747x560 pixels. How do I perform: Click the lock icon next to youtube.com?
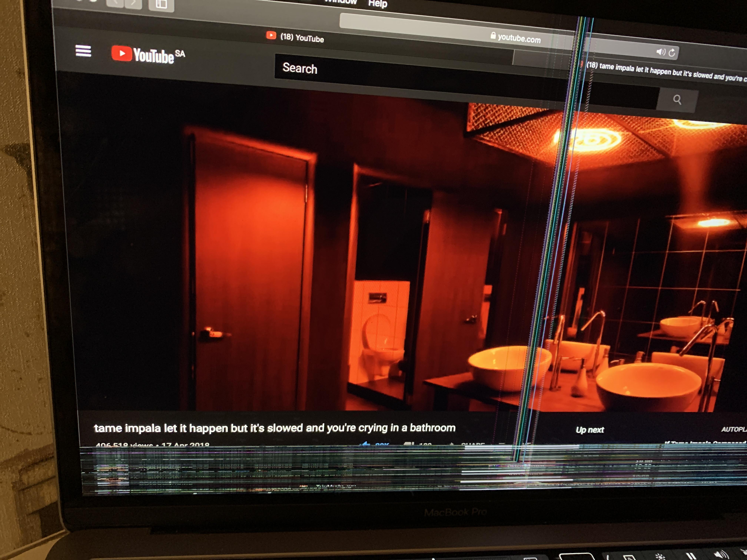coord(493,35)
